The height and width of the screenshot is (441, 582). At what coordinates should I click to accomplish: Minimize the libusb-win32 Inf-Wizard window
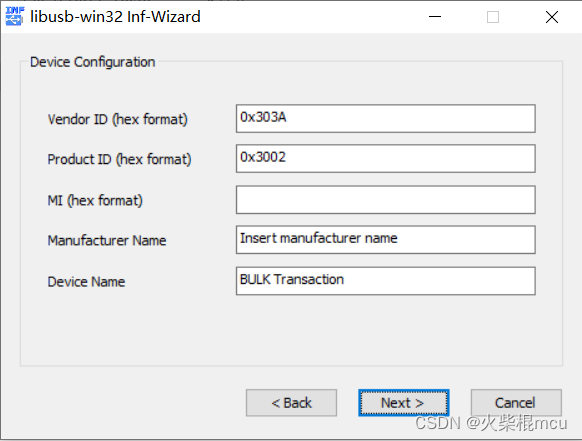[435, 17]
